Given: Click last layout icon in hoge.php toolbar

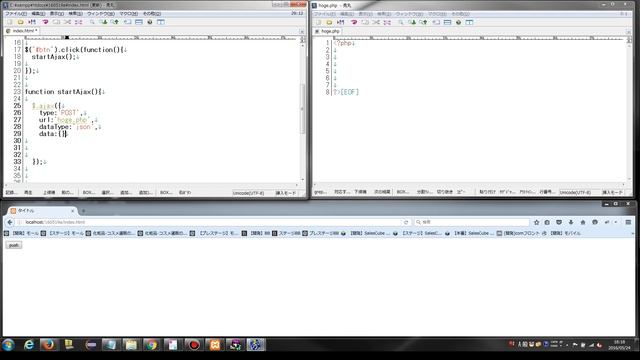Looking at the screenshot, I should (x=469, y=22).
